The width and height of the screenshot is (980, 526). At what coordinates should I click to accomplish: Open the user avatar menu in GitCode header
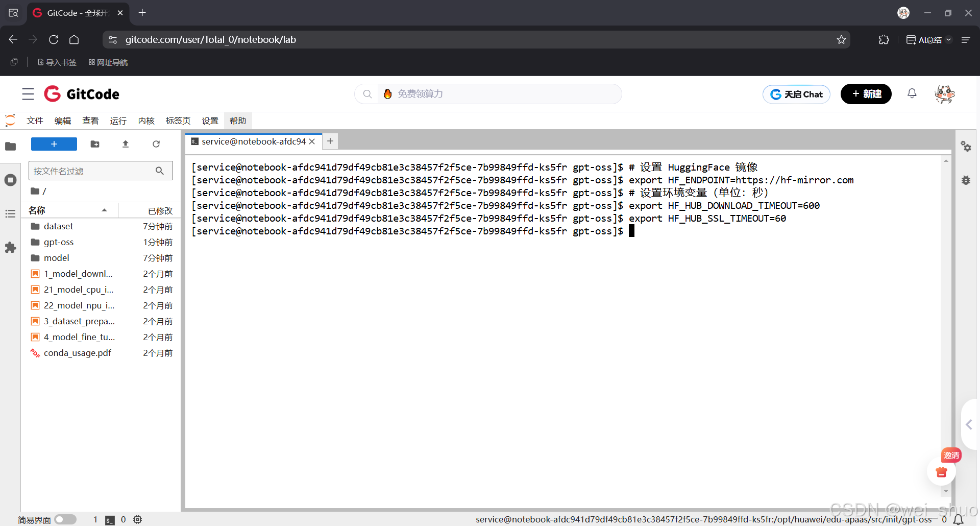click(944, 94)
